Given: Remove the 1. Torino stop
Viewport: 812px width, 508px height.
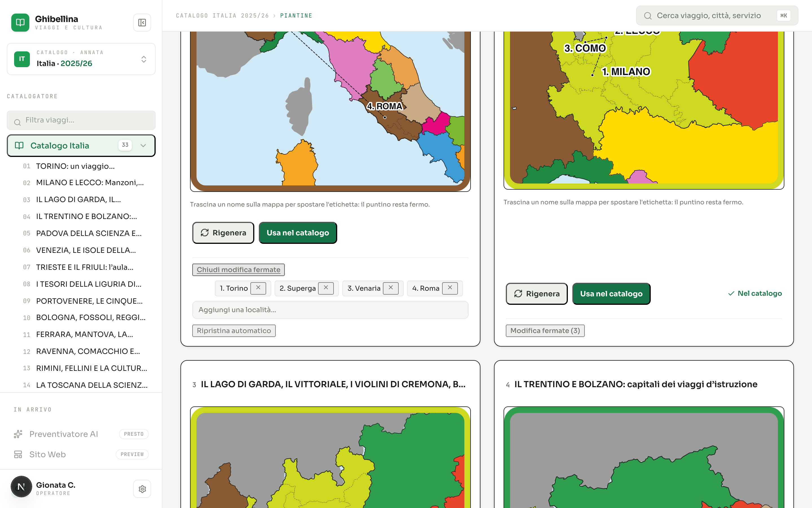Looking at the screenshot, I should [x=258, y=288].
